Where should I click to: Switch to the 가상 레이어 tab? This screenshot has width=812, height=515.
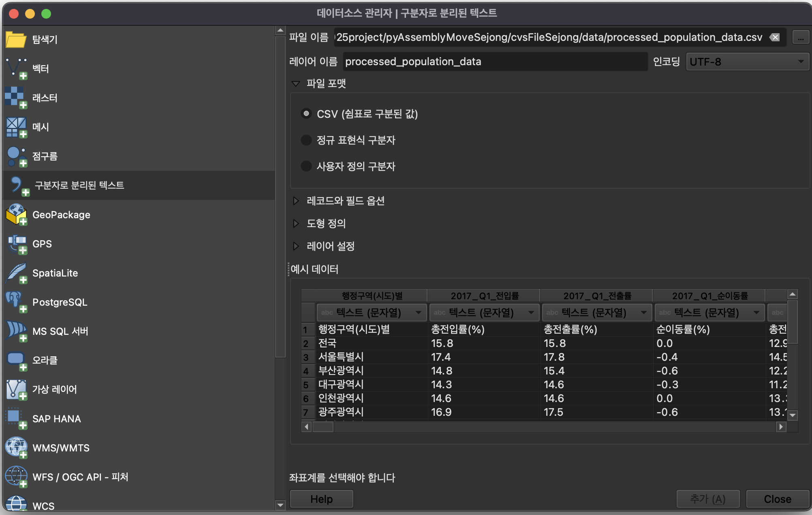coord(55,389)
